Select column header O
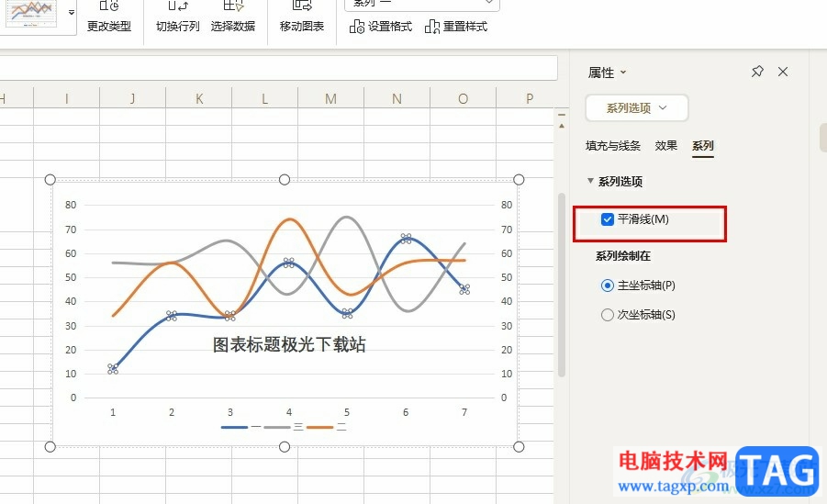827x504 pixels. pyautogui.click(x=464, y=98)
